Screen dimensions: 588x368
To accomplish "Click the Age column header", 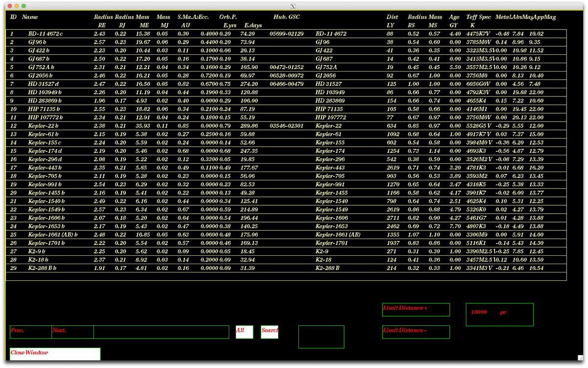I will point(454,17).
